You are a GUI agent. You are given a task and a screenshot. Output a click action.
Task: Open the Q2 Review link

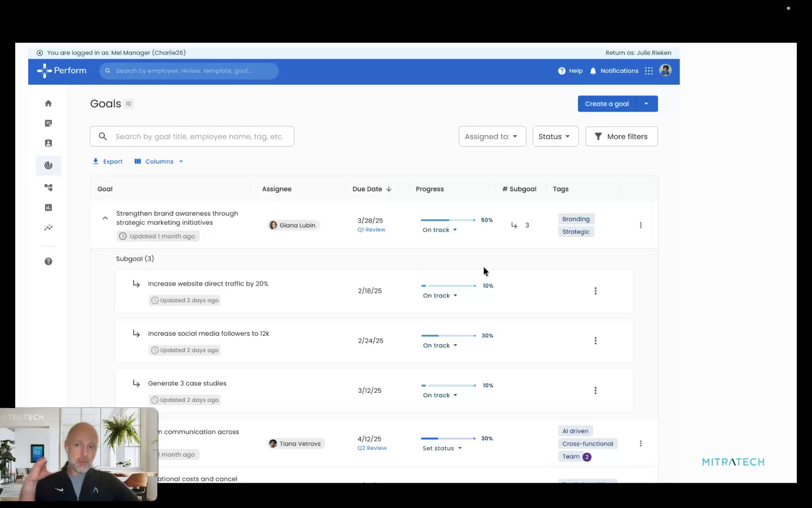coord(372,448)
